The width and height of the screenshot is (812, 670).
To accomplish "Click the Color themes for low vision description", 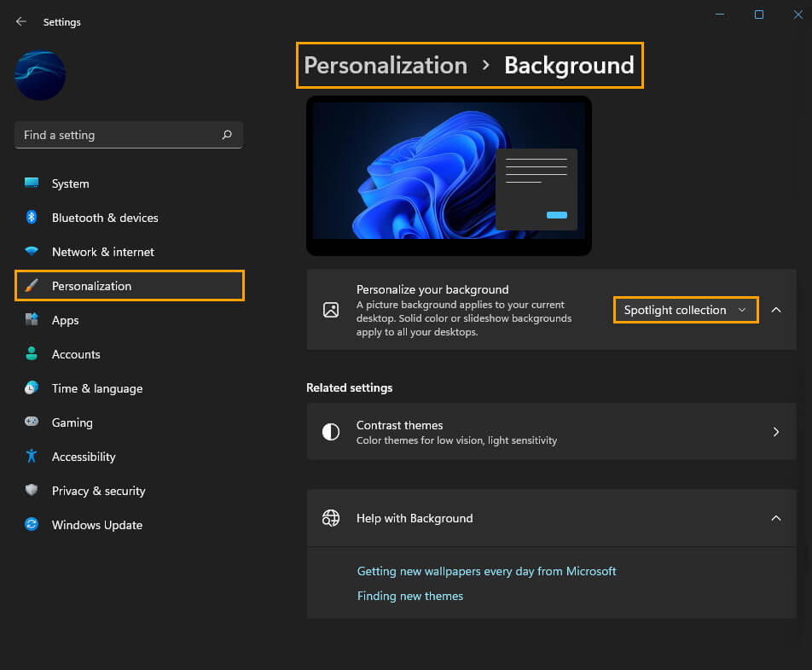I will [456, 440].
